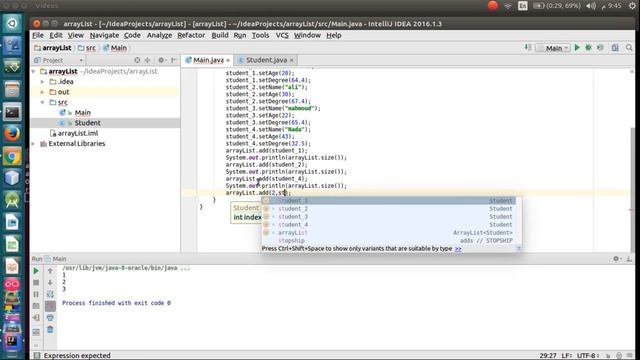Viewport: 640px width, 360px height.
Task: Choose student_1 from completion popup
Action: point(389,201)
